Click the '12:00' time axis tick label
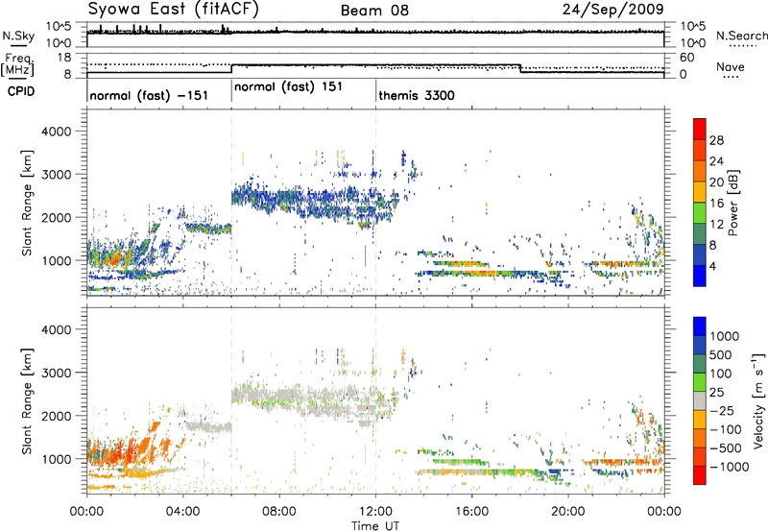Screen dimensions: 768x532 click(x=375, y=512)
